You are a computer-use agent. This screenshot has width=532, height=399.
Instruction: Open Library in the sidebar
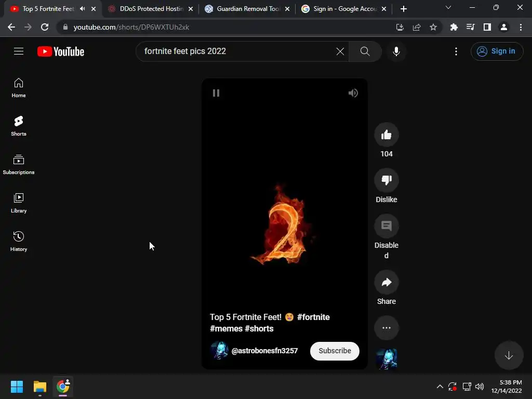click(x=19, y=203)
